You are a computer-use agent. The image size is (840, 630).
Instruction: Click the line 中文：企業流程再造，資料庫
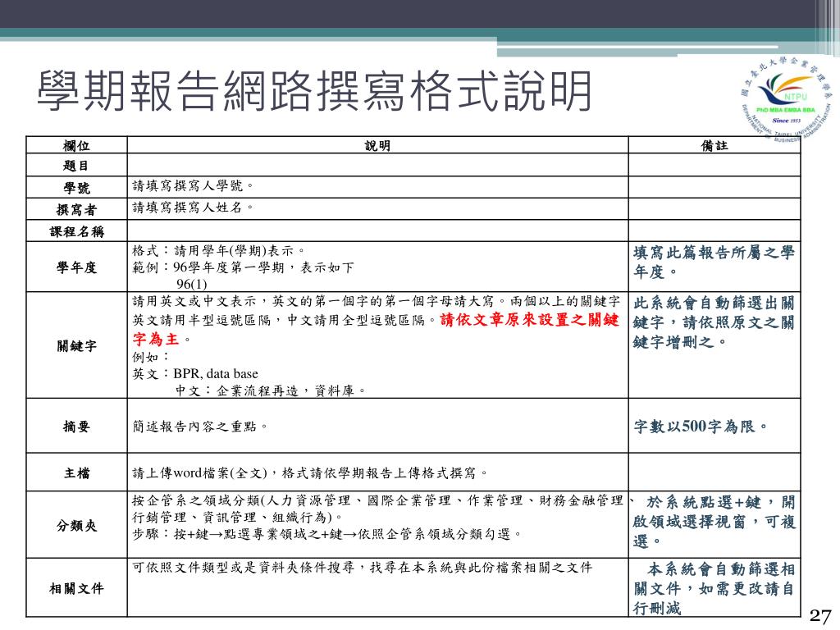click(271, 390)
